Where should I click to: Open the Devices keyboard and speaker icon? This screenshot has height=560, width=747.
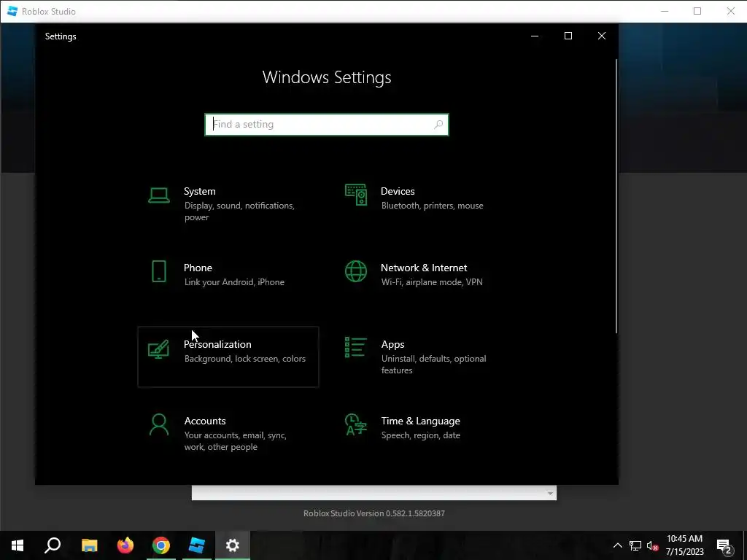356,195
